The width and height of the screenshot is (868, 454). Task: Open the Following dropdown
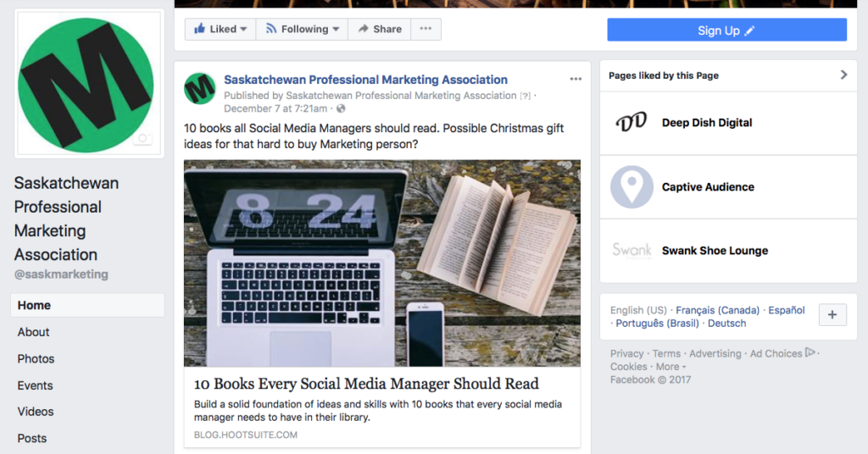pyautogui.click(x=303, y=29)
